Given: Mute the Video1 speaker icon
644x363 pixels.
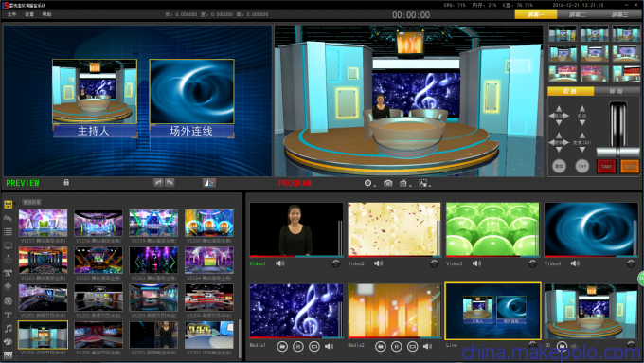Looking at the screenshot, I should coord(280,263).
